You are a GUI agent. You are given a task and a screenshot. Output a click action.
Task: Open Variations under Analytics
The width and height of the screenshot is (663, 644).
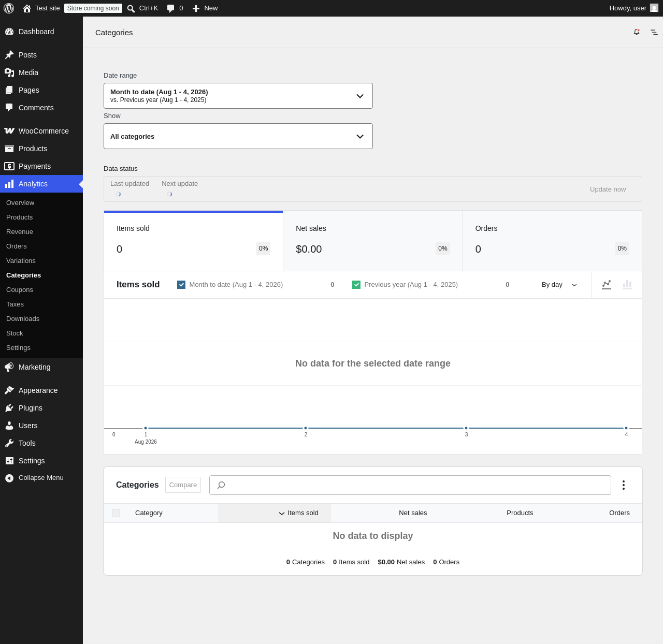(x=21, y=261)
